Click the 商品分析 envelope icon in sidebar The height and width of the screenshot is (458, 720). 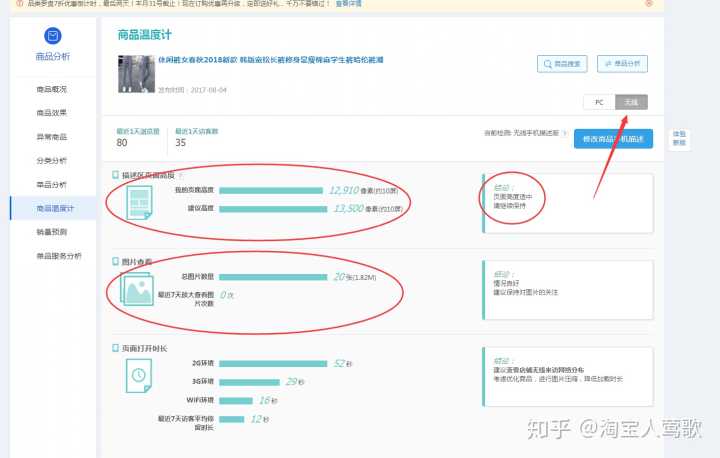pos(52,37)
